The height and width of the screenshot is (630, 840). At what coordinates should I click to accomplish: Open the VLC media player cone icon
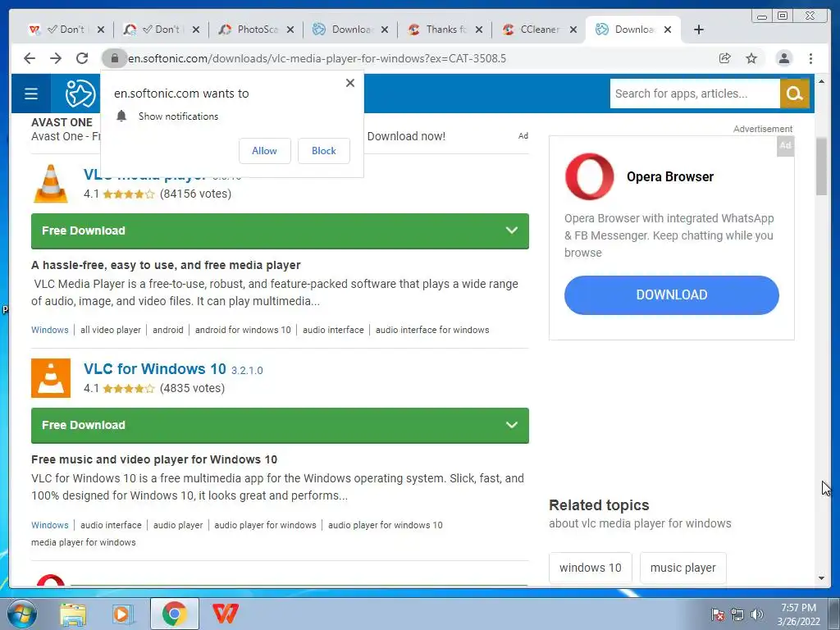coord(51,184)
